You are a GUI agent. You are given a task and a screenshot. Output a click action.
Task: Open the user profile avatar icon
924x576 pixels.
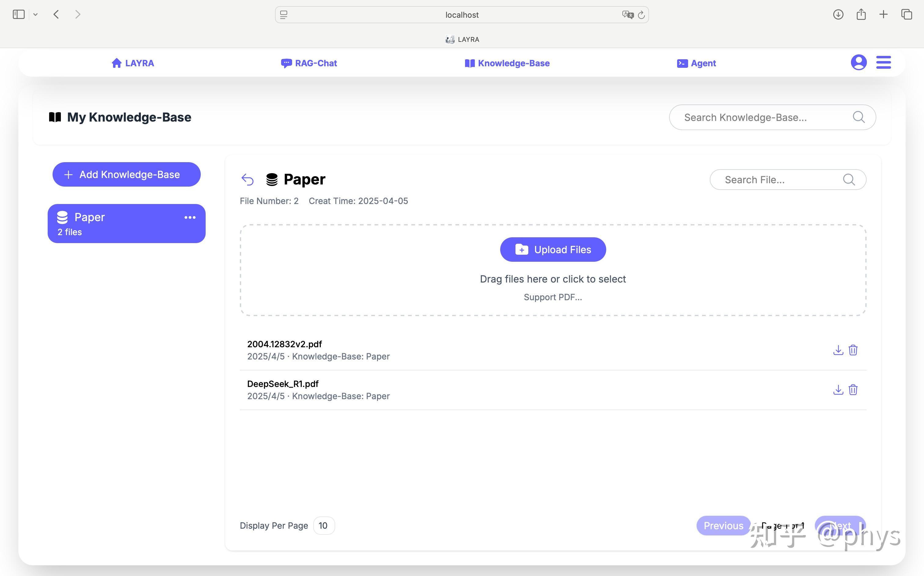[x=859, y=63]
